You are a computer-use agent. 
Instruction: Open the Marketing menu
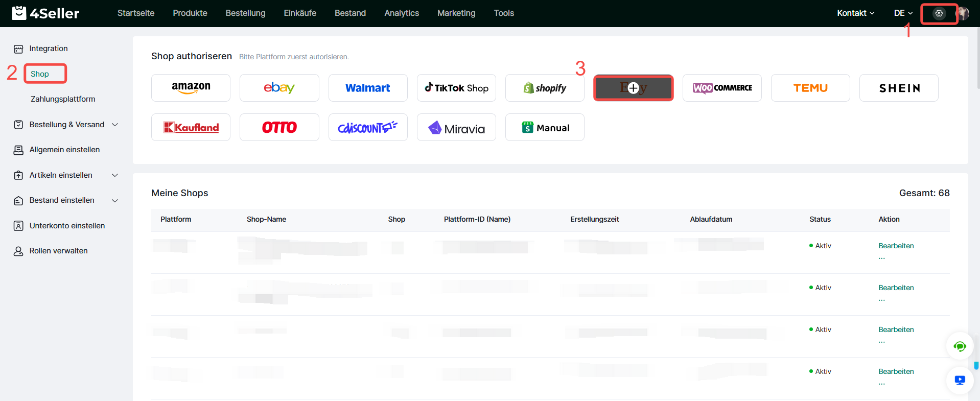coord(456,13)
